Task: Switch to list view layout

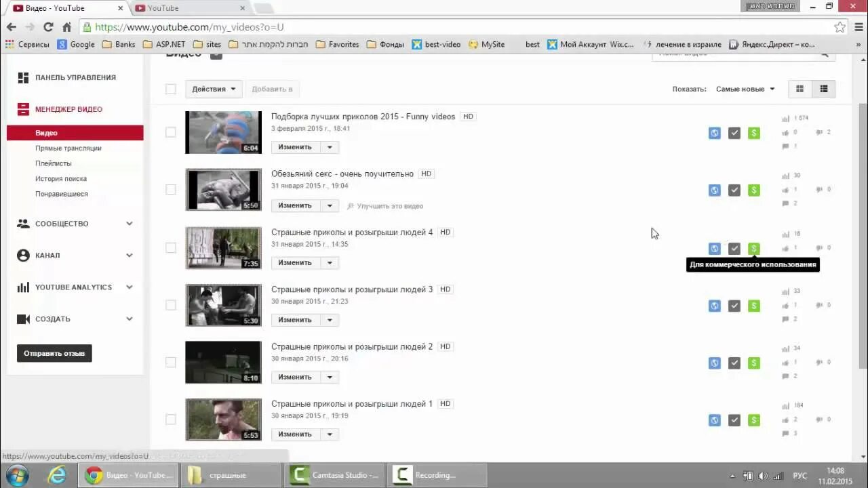Action: point(824,89)
